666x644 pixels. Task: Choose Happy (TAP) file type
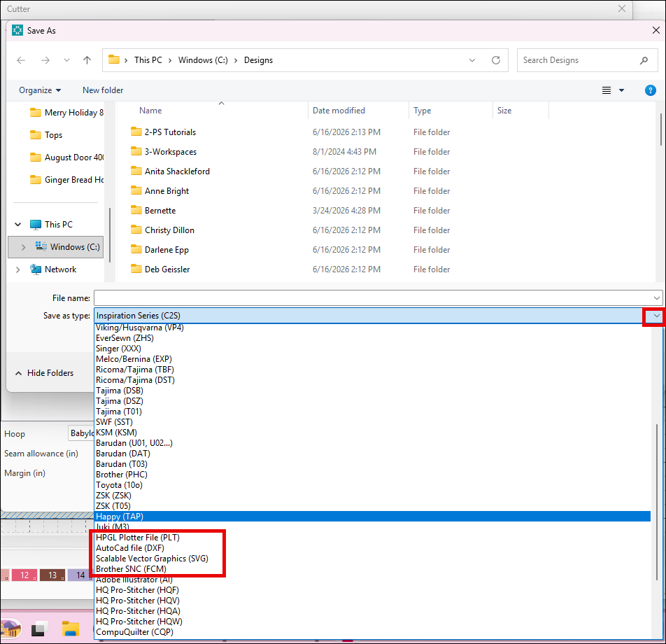[x=372, y=517]
